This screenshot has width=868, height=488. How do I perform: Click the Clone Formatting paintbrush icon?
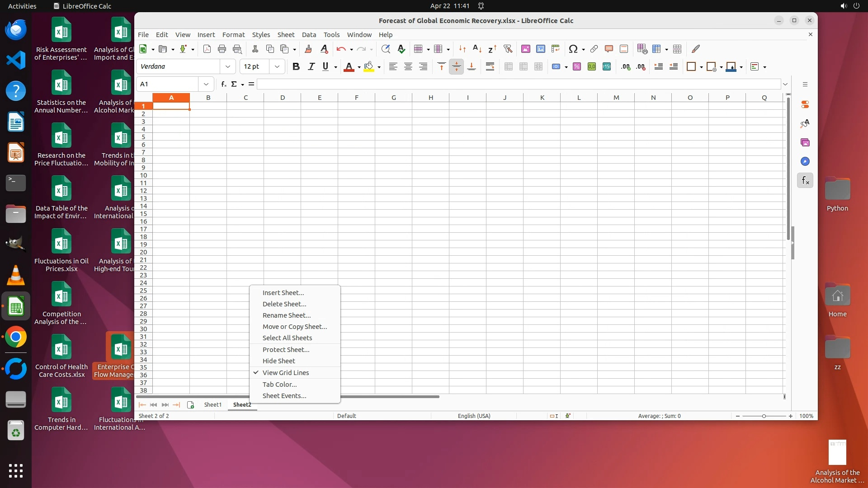pyautogui.click(x=308, y=49)
